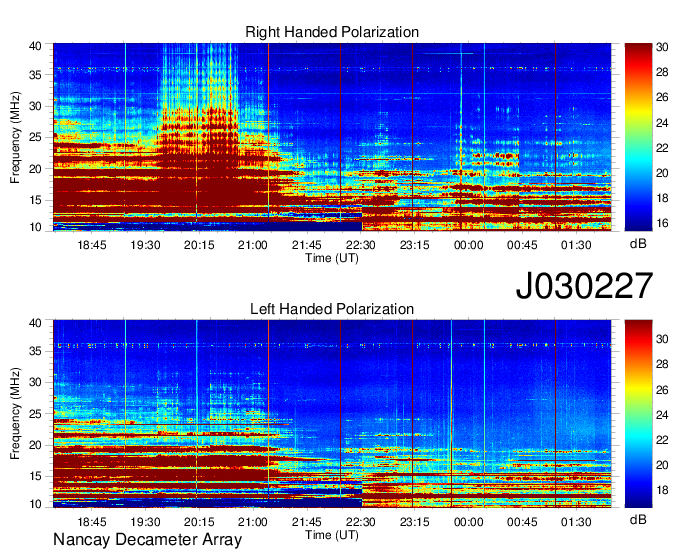Click the lower plot's dB color bar
This screenshot has height=552, width=680.
pyautogui.click(x=638, y=414)
